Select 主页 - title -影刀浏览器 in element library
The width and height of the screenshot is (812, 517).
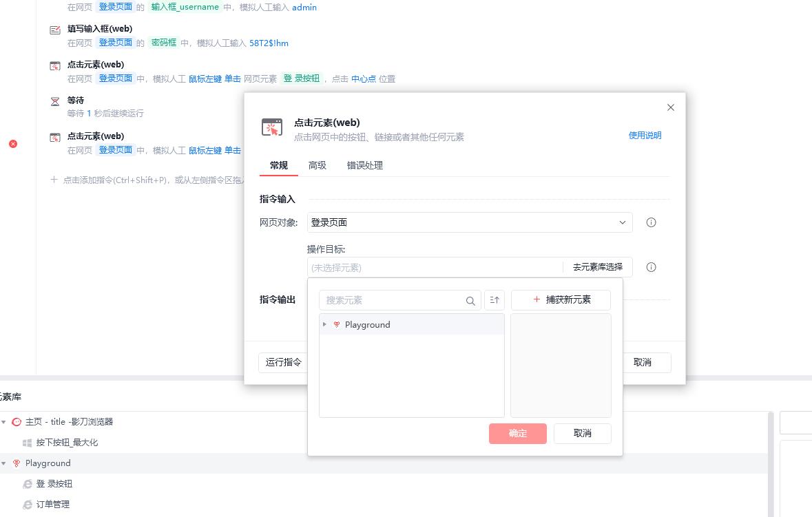(x=69, y=422)
